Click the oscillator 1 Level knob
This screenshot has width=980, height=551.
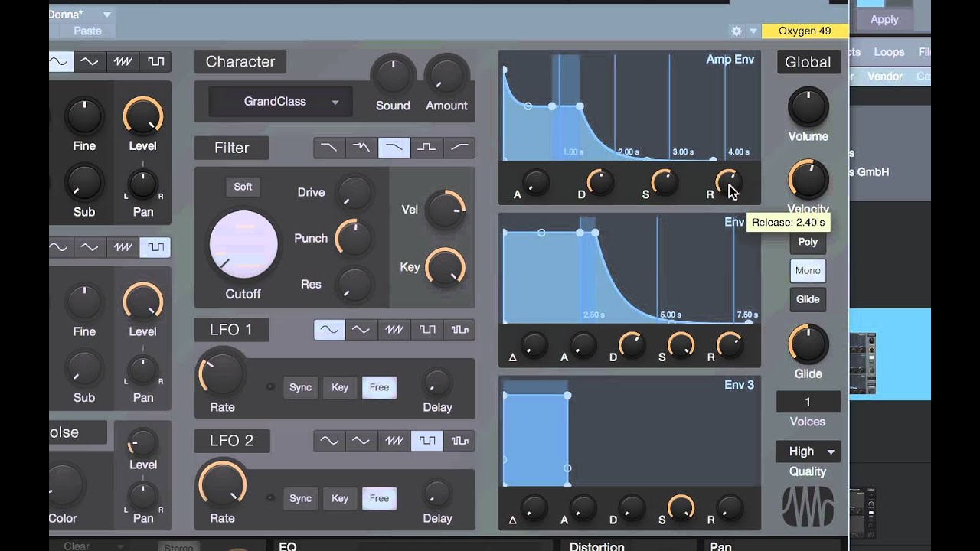142,117
